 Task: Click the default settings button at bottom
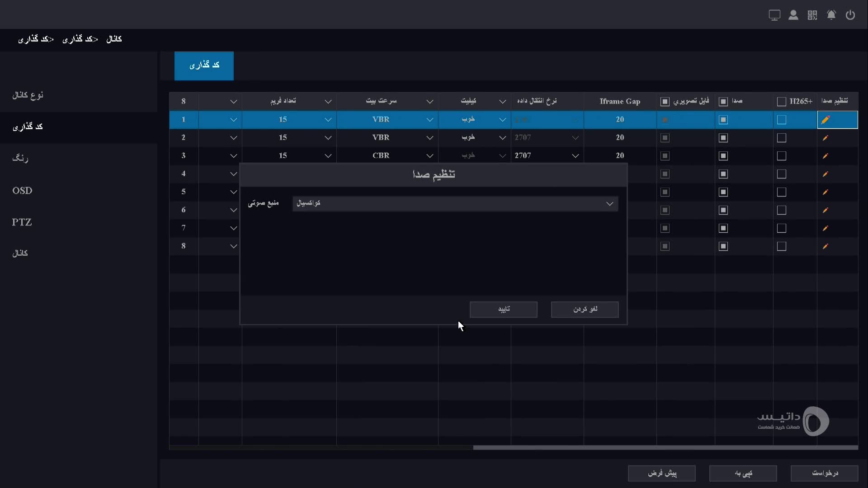662,474
